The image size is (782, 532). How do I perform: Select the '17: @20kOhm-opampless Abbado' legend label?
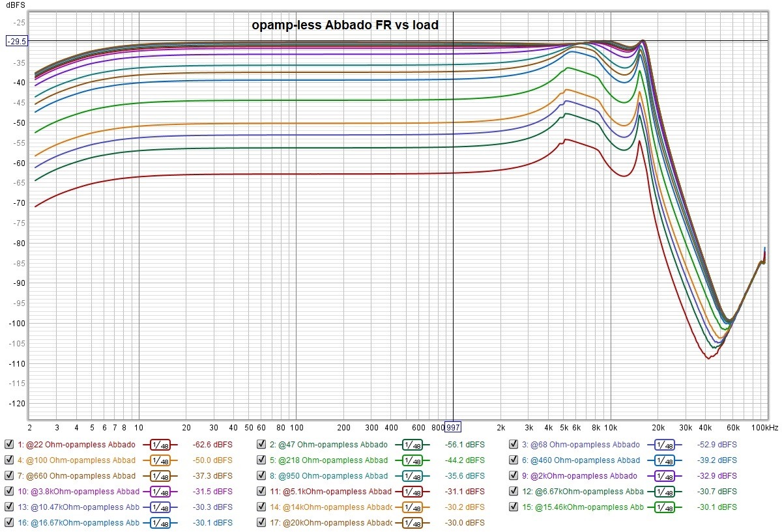(x=330, y=522)
